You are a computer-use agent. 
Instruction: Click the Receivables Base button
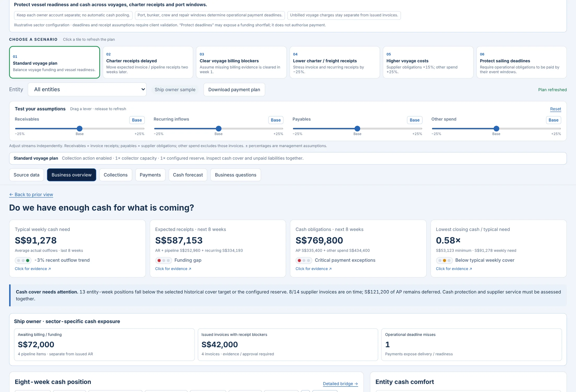coord(137,120)
